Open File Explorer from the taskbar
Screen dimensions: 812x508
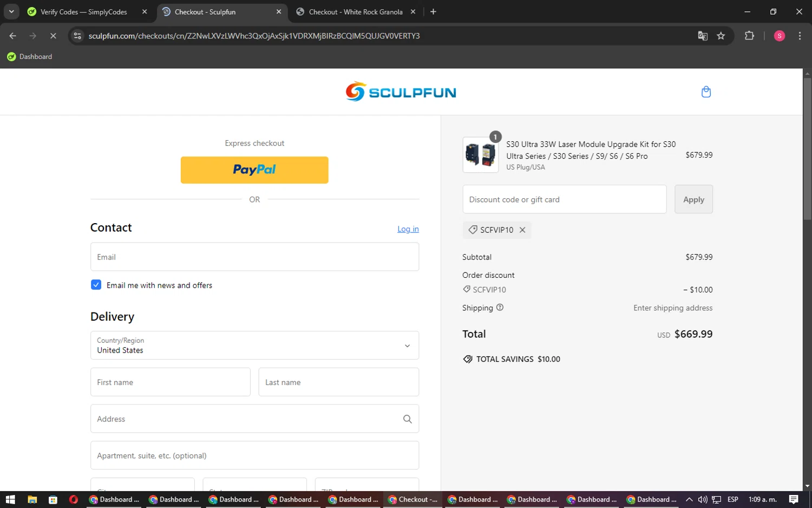(x=32, y=500)
